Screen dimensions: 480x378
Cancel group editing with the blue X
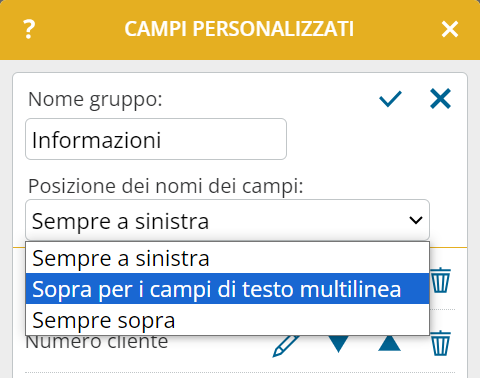click(x=440, y=99)
